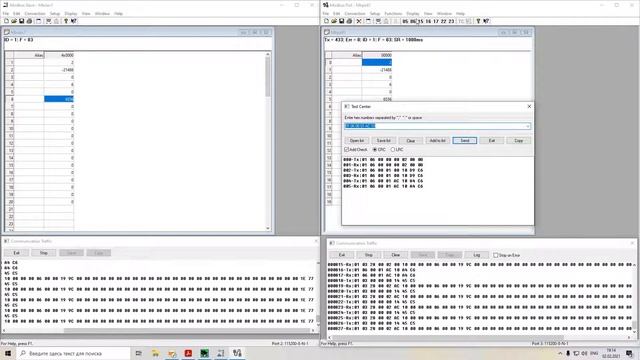
Task: Click function 22 toolbar button in Modbus Poll
Action: [x=444, y=21]
